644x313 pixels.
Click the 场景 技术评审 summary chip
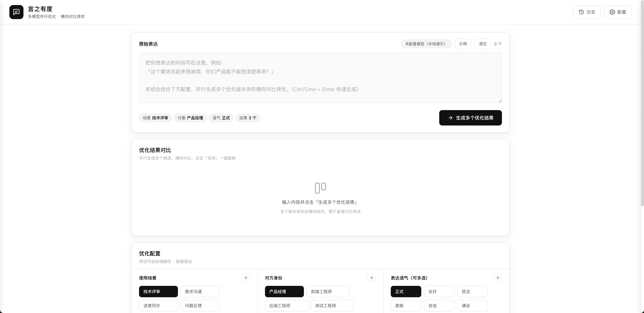point(155,118)
